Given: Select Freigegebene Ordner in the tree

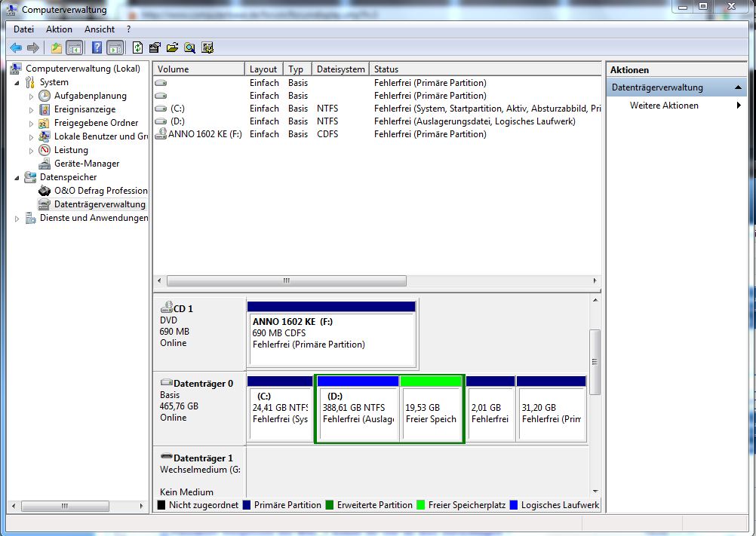Looking at the screenshot, I should point(96,122).
